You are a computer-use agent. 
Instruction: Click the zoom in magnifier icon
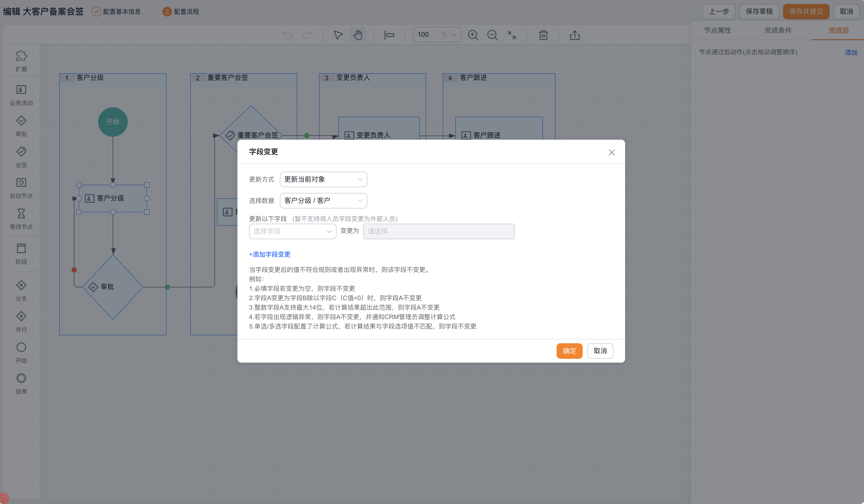coord(473,35)
